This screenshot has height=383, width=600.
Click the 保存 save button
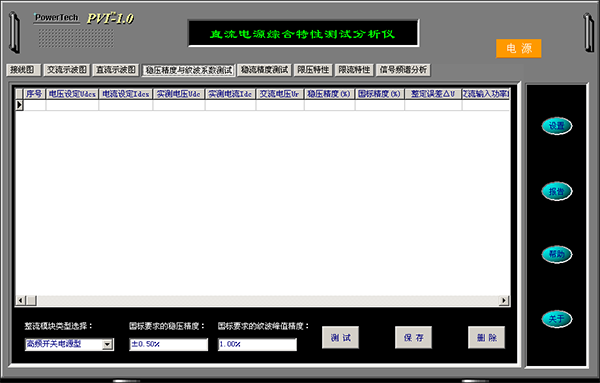pos(414,337)
